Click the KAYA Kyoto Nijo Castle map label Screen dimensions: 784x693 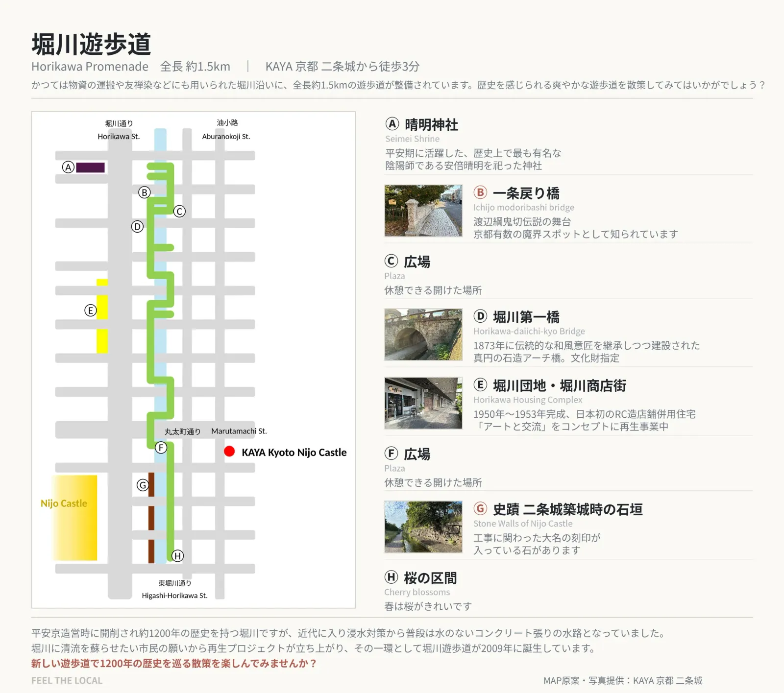[294, 453]
